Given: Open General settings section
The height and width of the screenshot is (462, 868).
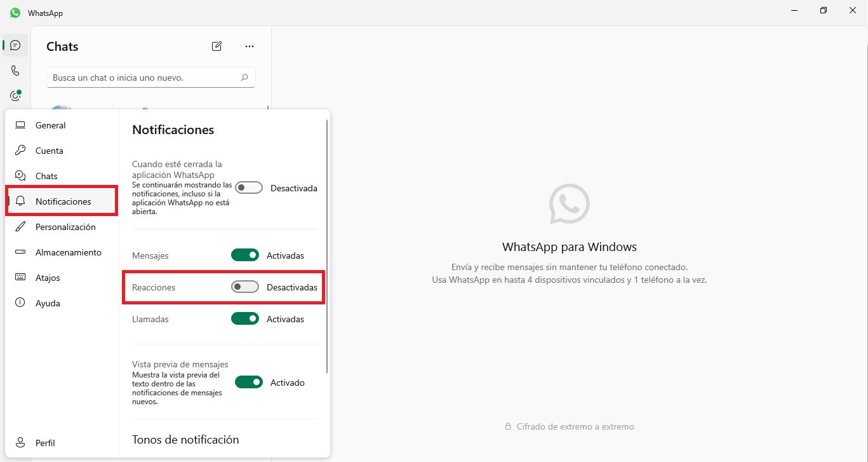Looking at the screenshot, I should [62, 125].
